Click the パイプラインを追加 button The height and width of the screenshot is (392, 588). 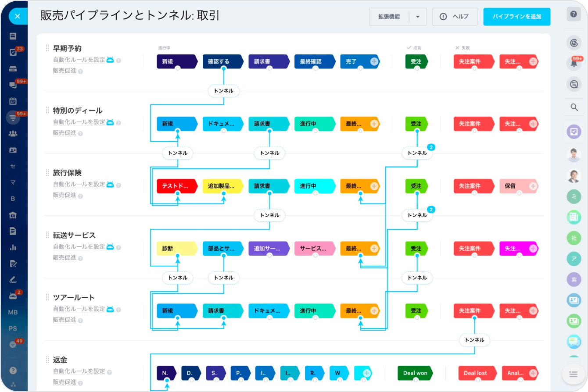tap(516, 17)
